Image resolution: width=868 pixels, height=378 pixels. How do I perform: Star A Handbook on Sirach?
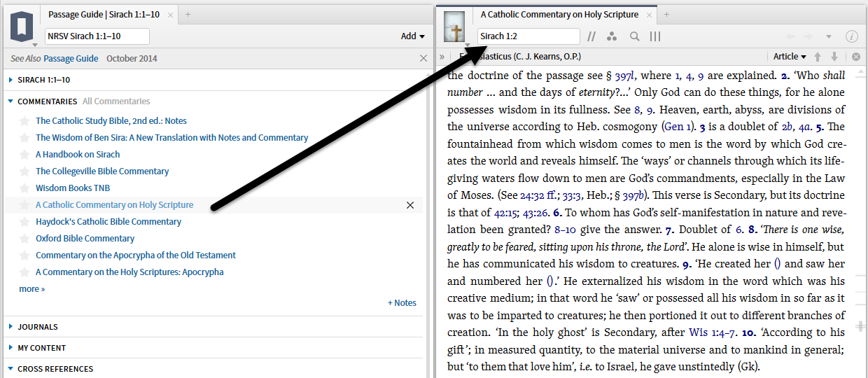25,155
